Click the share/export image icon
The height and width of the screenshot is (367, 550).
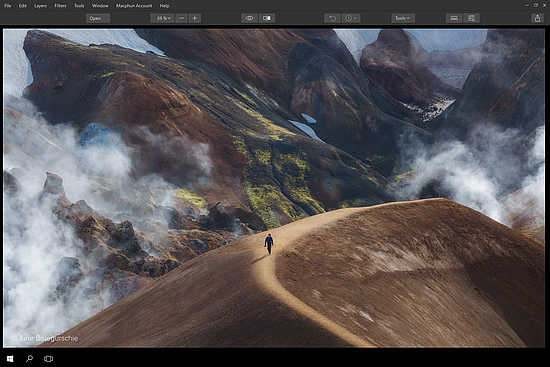click(x=537, y=18)
